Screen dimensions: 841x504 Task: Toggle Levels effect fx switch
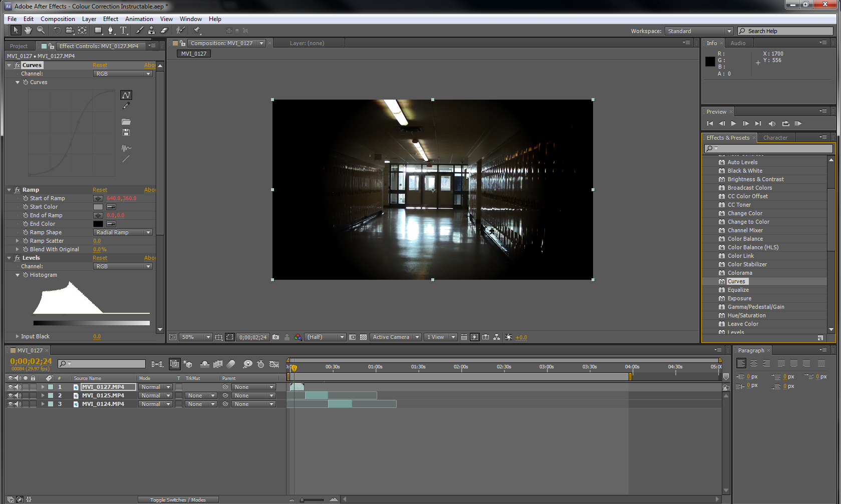pyautogui.click(x=18, y=258)
